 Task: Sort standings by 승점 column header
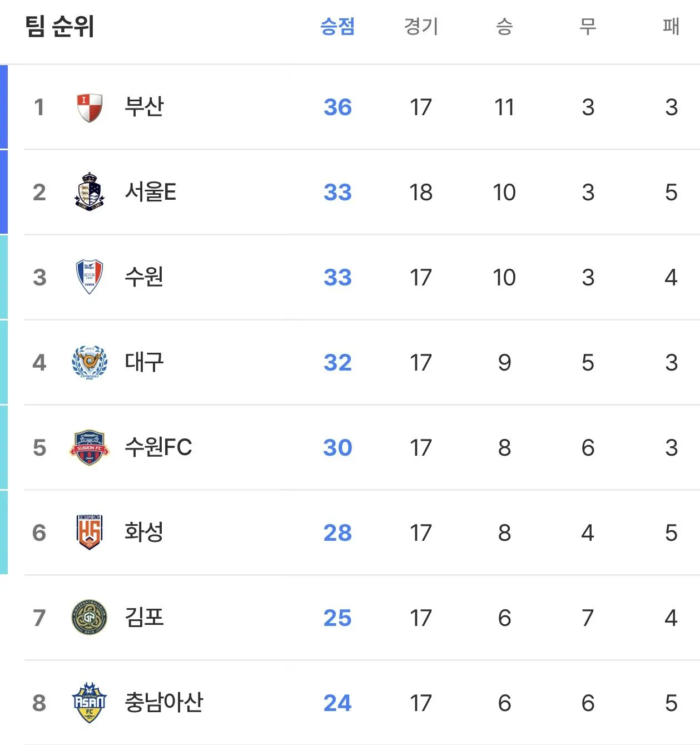pos(337,26)
